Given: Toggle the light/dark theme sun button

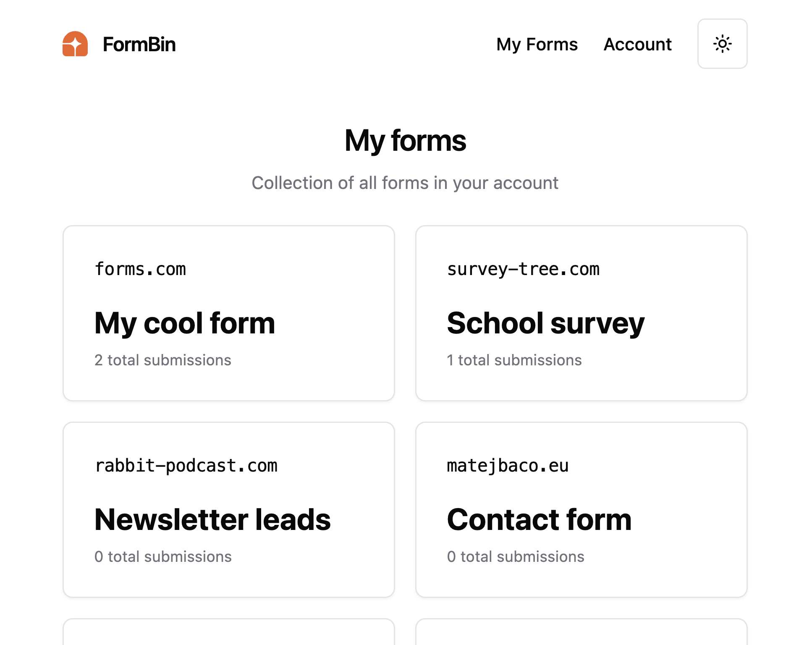Looking at the screenshot, I should 722,44.
